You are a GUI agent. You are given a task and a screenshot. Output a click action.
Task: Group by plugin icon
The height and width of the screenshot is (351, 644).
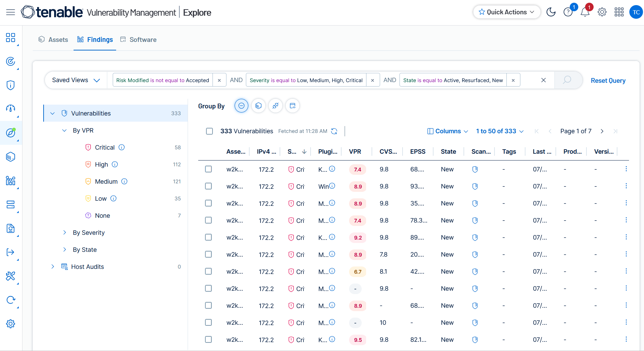[275, 106]
